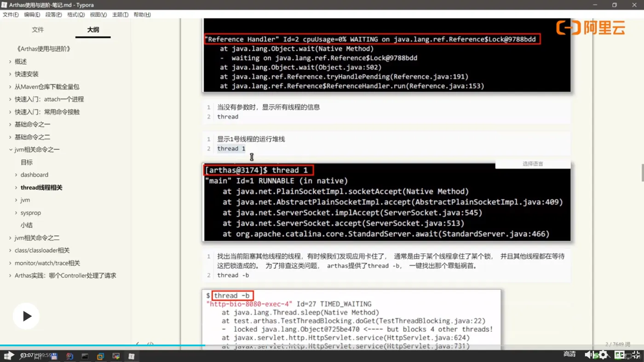This screenshot has height=362, width=644.
Task: Jump to the 目标 outline heading
Action: pos(27,162)
